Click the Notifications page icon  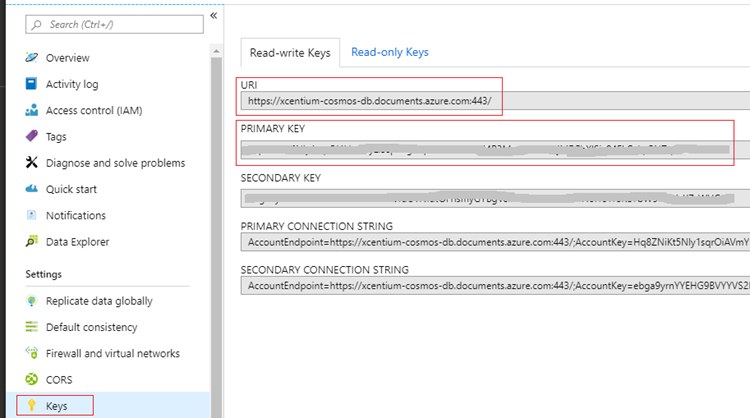[x=32, y=215]
